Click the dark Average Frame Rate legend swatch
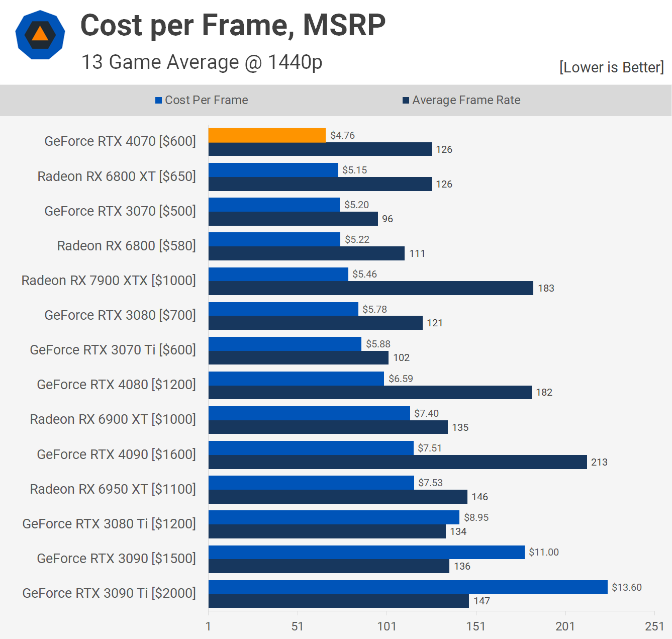 tap(406, 101)
